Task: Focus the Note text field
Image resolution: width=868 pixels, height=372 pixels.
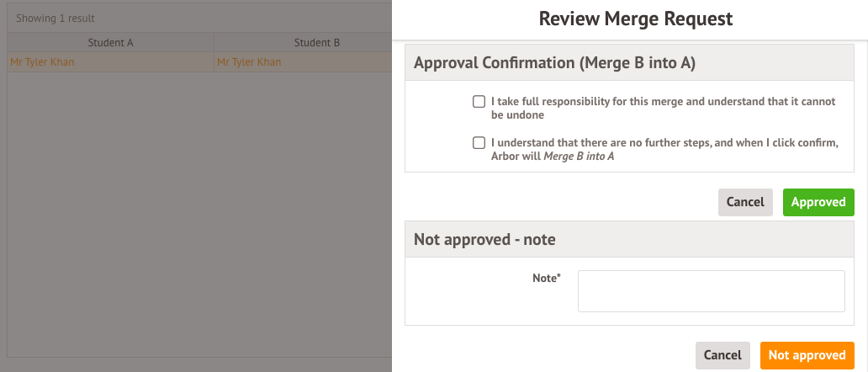Action: tap(712, 291)
